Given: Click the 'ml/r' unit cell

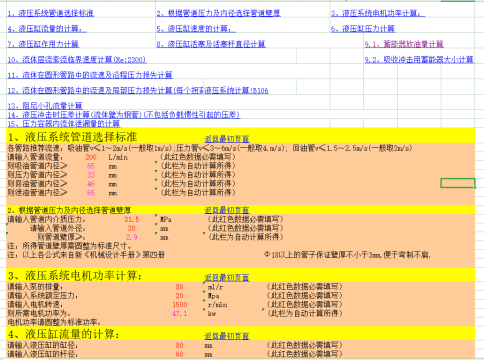Looking at the screenshot, I should click(x=215, y=287).
